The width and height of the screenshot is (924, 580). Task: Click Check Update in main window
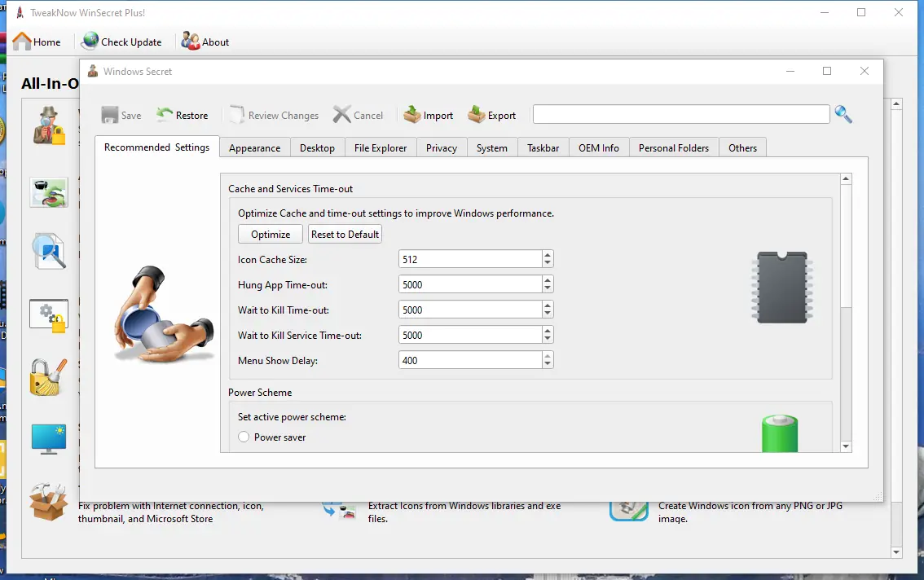click(121, 42)
